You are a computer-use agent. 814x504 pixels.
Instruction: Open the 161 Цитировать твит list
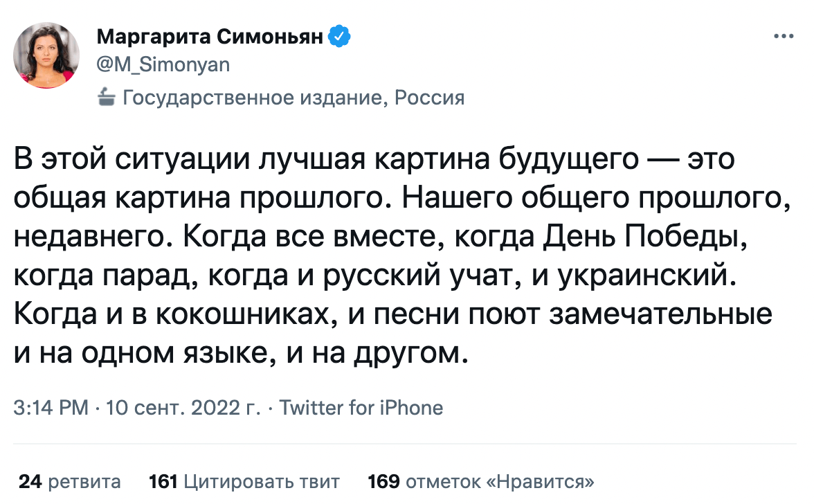(x=244, y=481)
